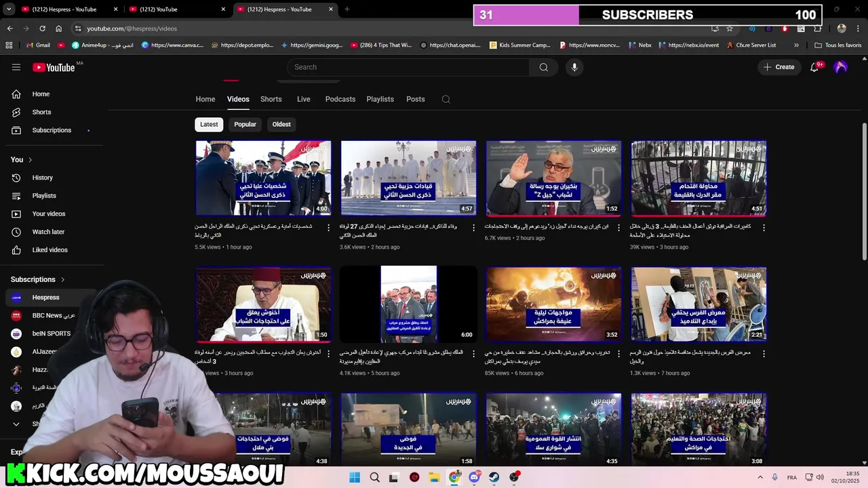
Task: Open Tous les favoris bookmarks folder
Action: coord(838,45)
